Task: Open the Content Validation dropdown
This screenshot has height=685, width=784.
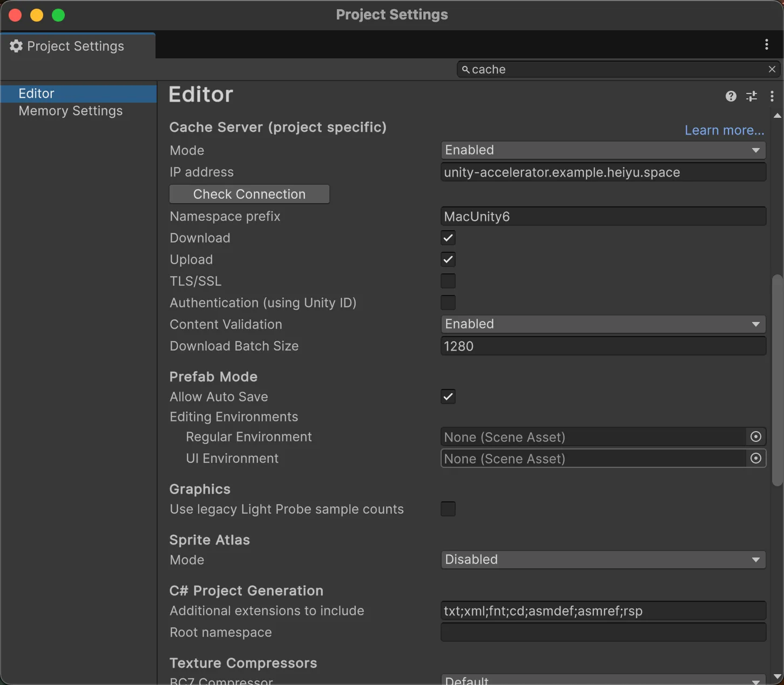Action: click(603, 324)
